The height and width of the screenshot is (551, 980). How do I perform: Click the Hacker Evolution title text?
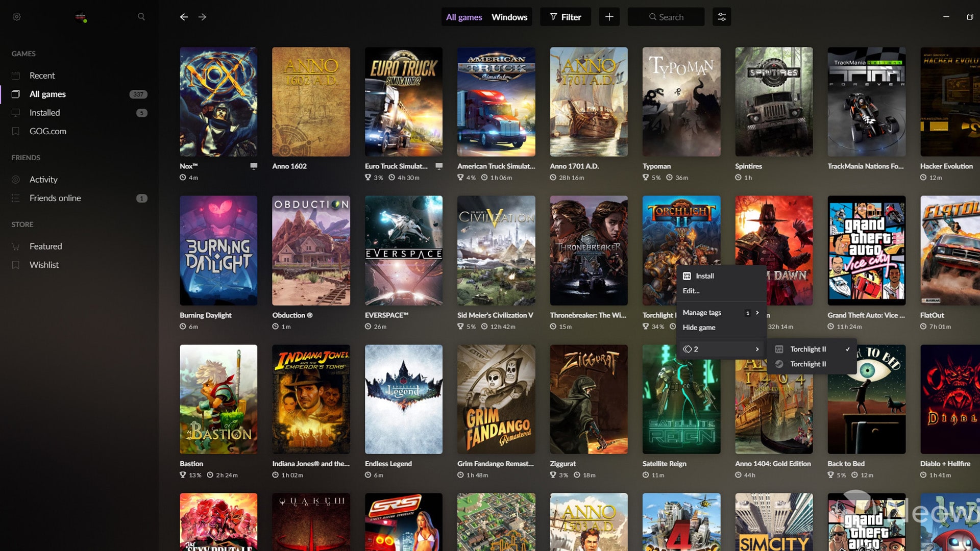click(x=946, y=166)
